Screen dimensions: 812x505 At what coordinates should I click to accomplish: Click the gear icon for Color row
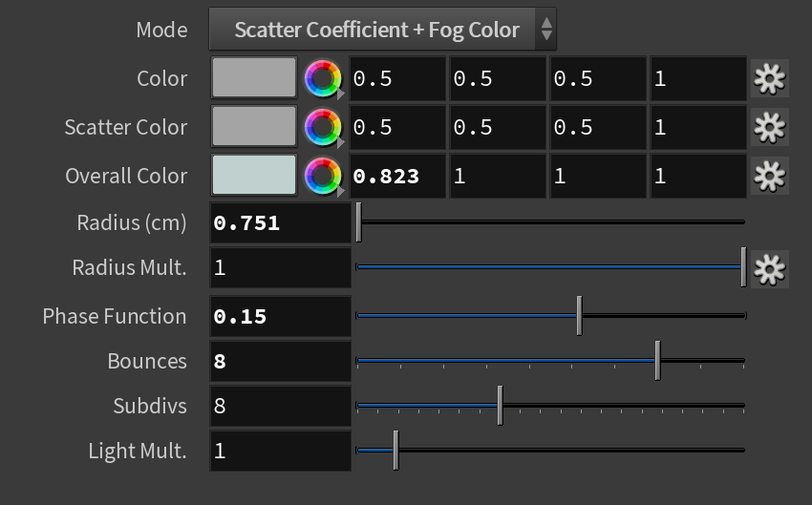[x=770, y=78]
